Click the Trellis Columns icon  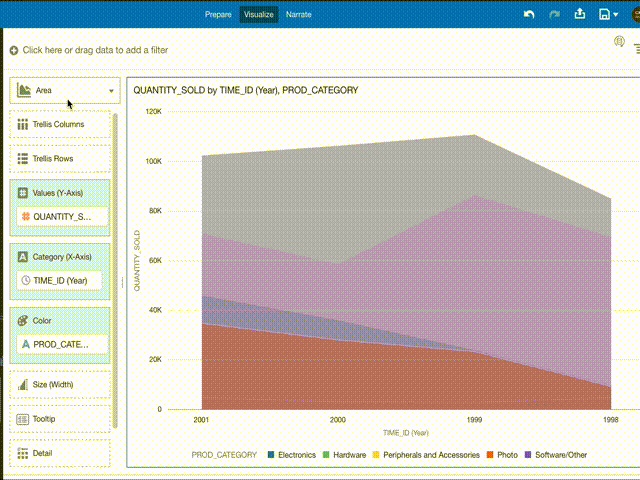(x=22, y=124)
